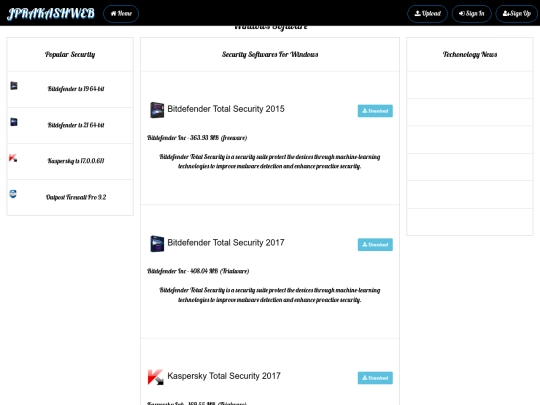Click Bitdefender Total Security 2017 box icon
This screenshot has width=540, height=405.
point(157,243)
